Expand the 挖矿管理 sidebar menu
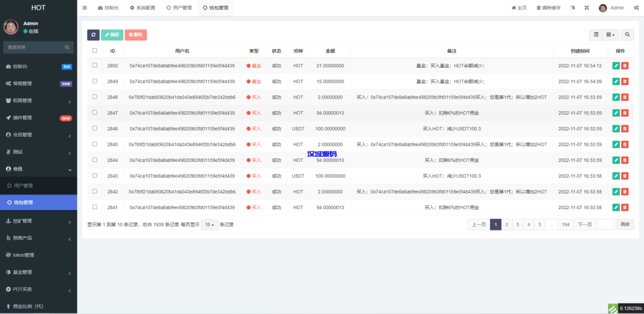The height and width of the screenshot is (314, 644). click(x=38, y=220)
